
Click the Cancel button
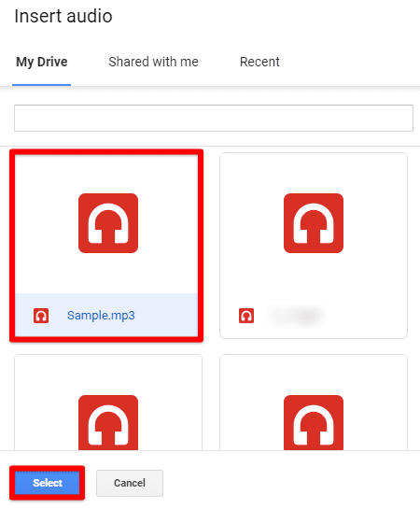[x=130, y=483]
